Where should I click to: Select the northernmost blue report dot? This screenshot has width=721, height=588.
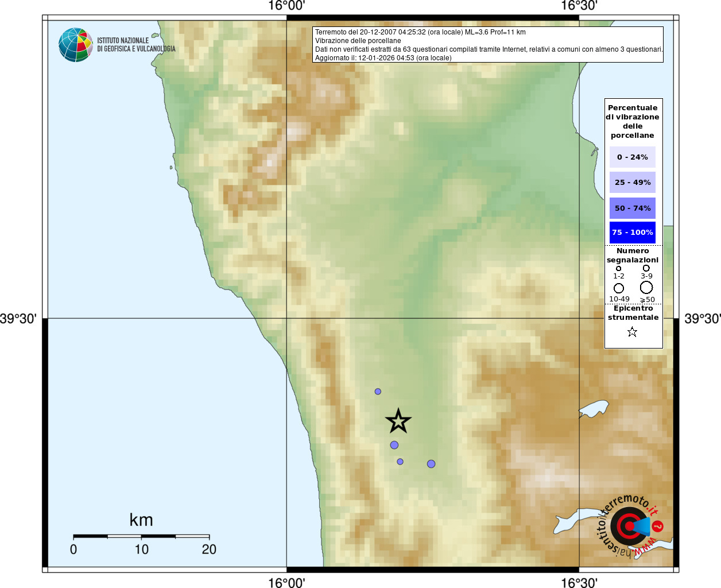(x=378, y=392)
